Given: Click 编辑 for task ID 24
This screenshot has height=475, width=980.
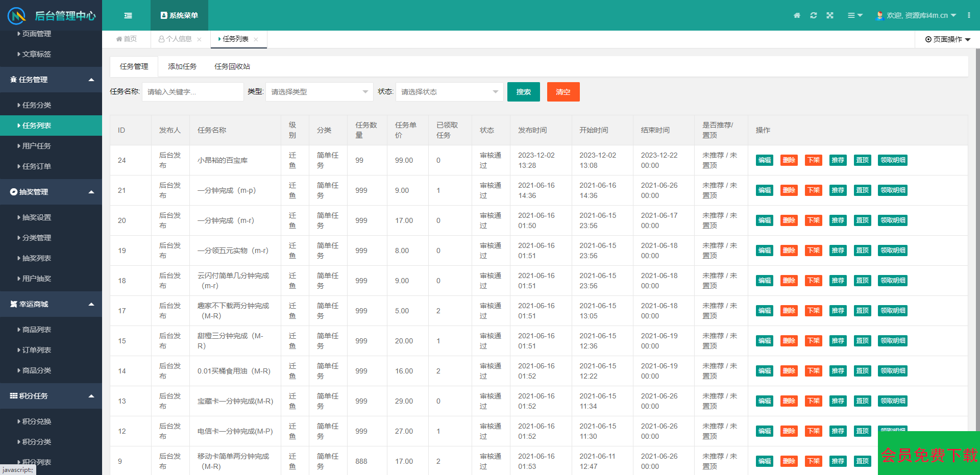Looking at the screenshot, I should [764, 160].
